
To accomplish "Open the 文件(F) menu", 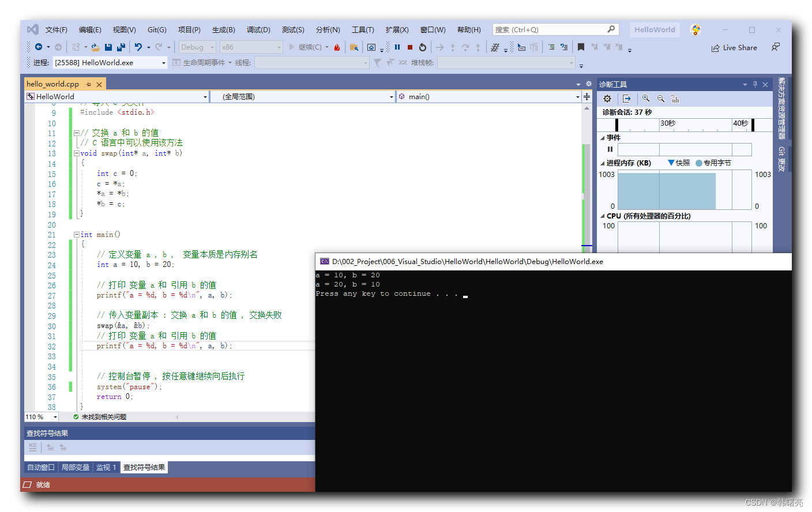I will point(57,29).
